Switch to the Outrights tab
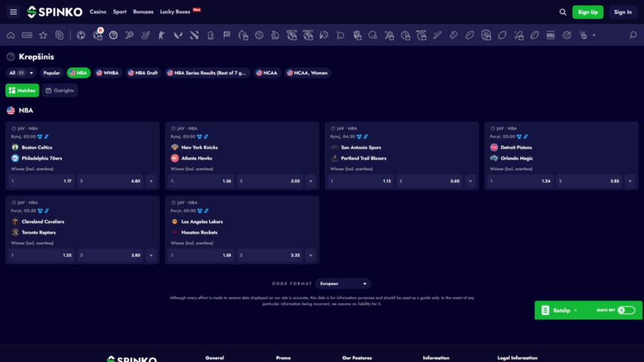This screenshot has width=644, height=362. point(60,90)
